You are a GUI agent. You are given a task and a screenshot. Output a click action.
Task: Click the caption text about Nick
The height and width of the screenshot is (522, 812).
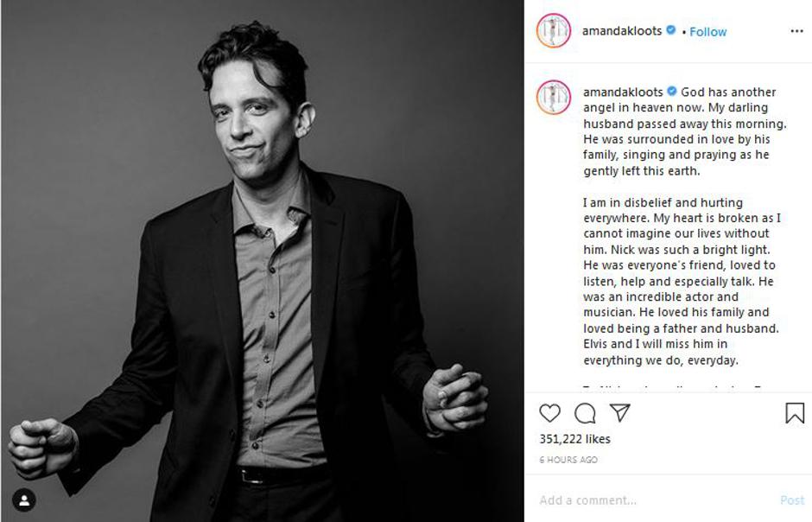pyautogui.click(x=682, y=281)
